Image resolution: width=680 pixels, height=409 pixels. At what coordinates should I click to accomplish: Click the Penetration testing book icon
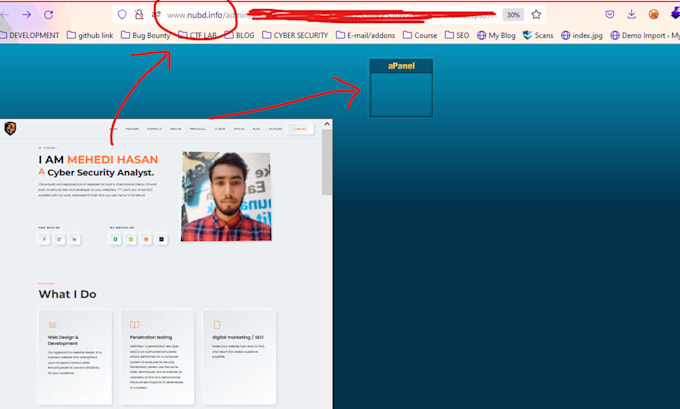[134, 325]
